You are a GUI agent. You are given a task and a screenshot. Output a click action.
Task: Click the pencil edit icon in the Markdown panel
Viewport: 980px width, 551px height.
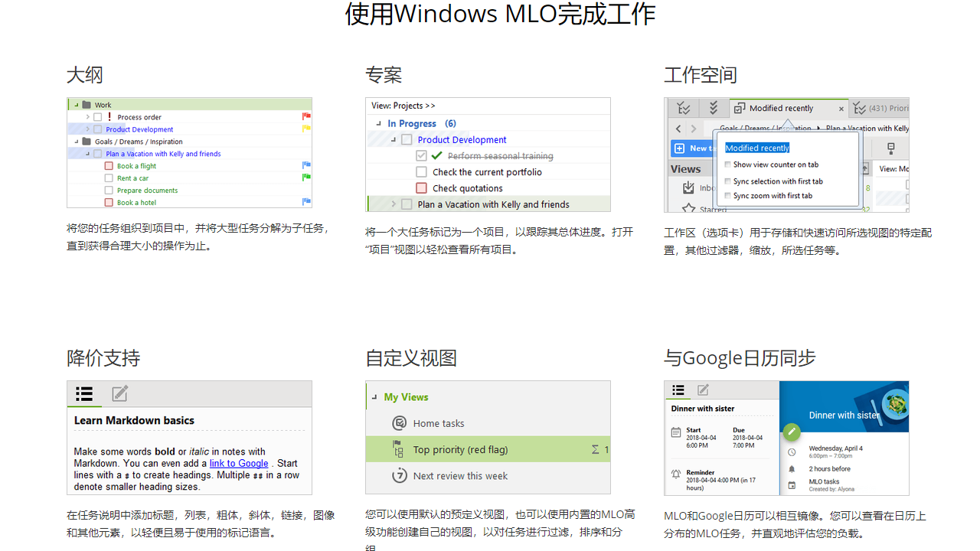pos(119,393)
